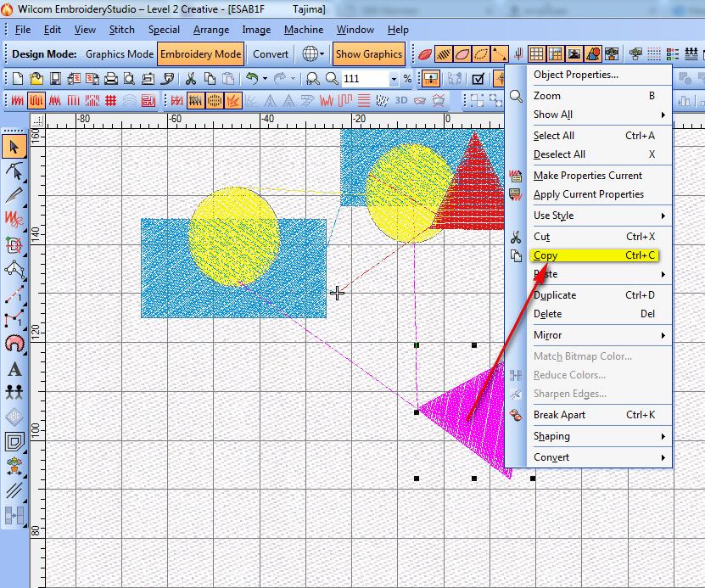Click the scissors Cut icon in the toolbar
The image size is (705, 588).
click(191, 79)
